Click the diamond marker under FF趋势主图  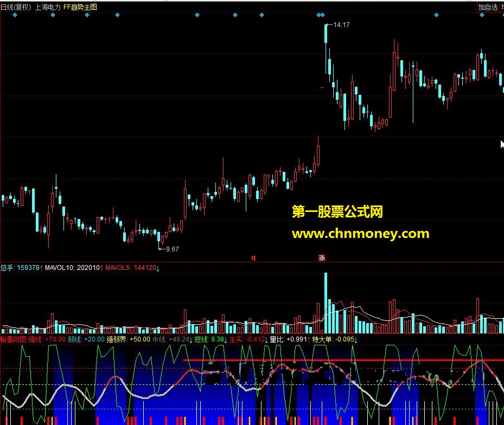(87, 15)
